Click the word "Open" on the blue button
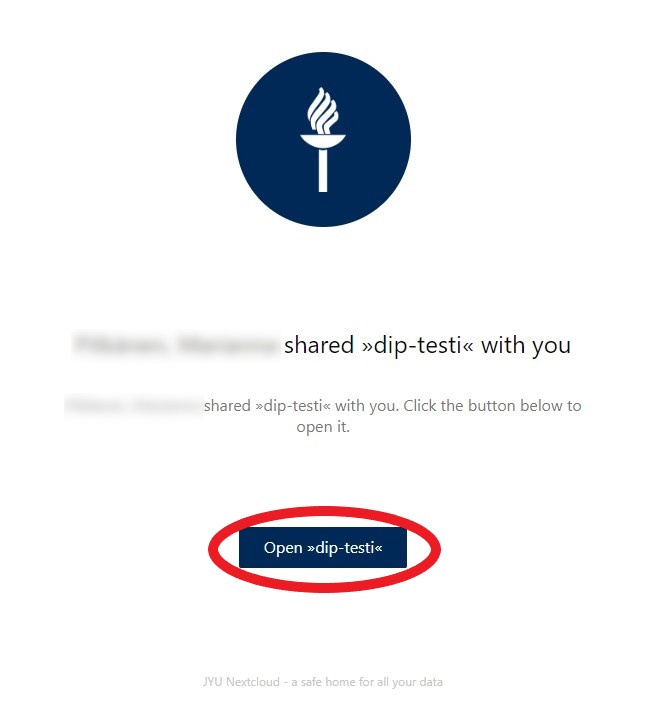 (283, 548)
